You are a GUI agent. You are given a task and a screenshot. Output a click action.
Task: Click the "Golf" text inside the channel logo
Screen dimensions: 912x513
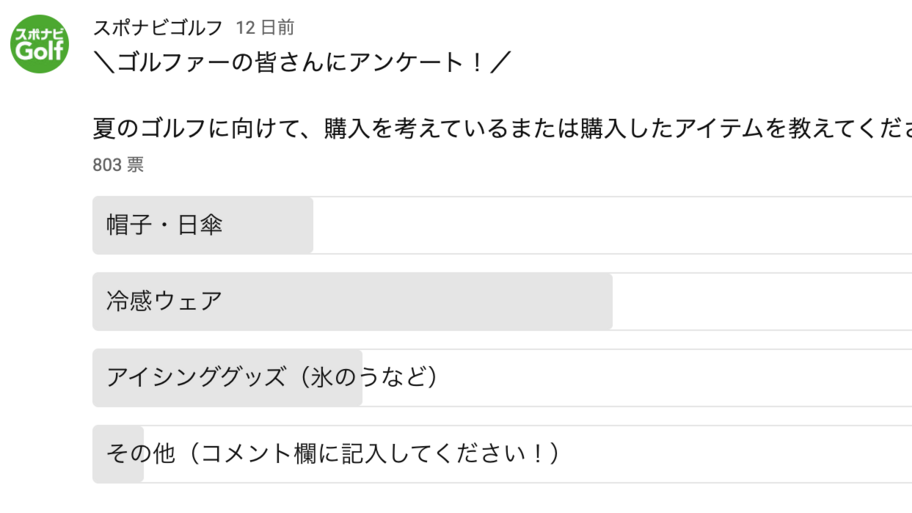39,52
